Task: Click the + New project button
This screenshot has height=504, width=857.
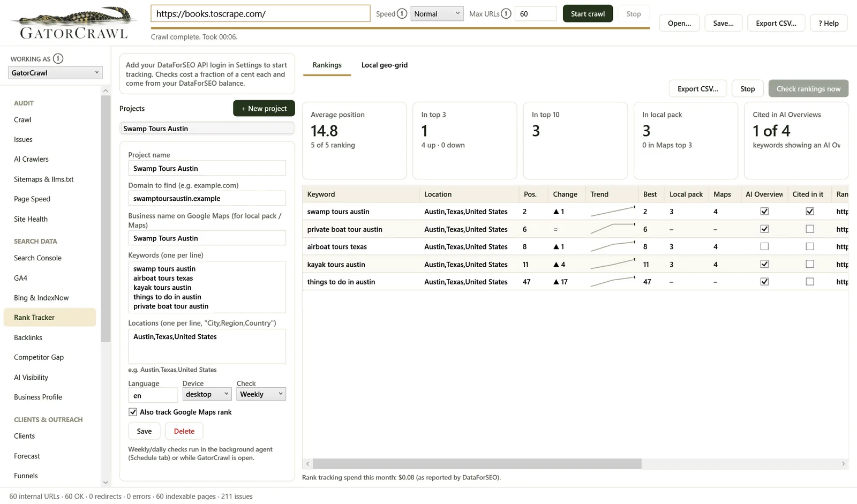Action: pyautogui.click(x=264, y=109)
